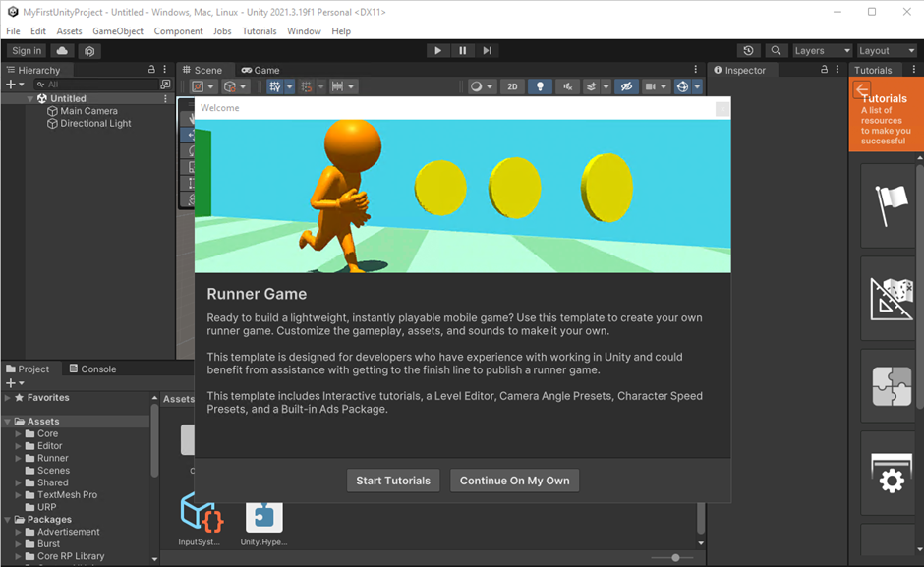Image resolution: width=924 pixels, height=567 pixels.
Task: Open the GameObject menu
Action: (118, 31)
